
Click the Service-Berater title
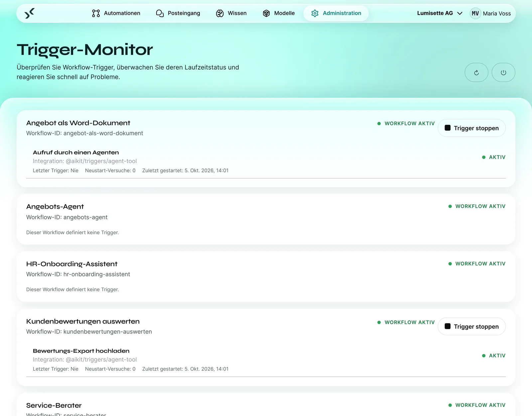coord(54,405)
